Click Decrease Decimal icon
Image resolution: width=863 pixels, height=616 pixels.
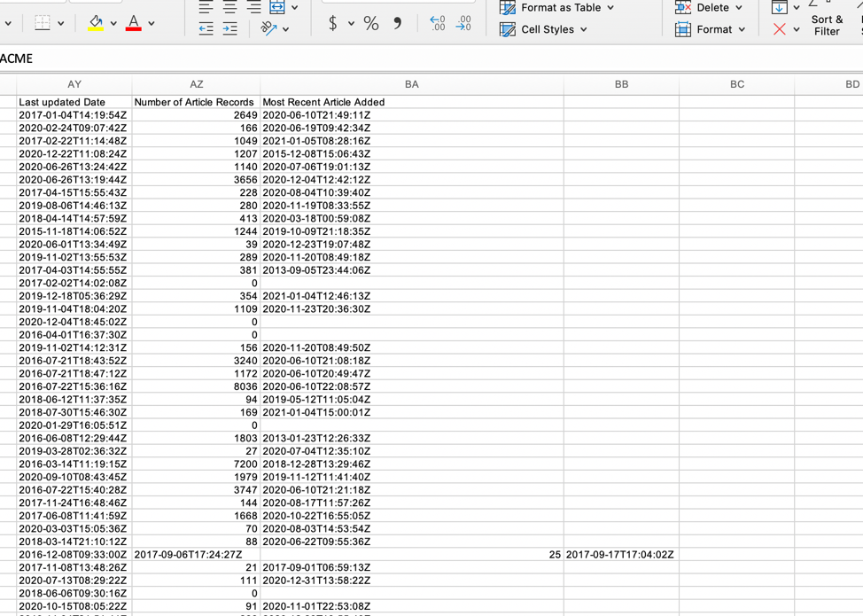[463, 23]
